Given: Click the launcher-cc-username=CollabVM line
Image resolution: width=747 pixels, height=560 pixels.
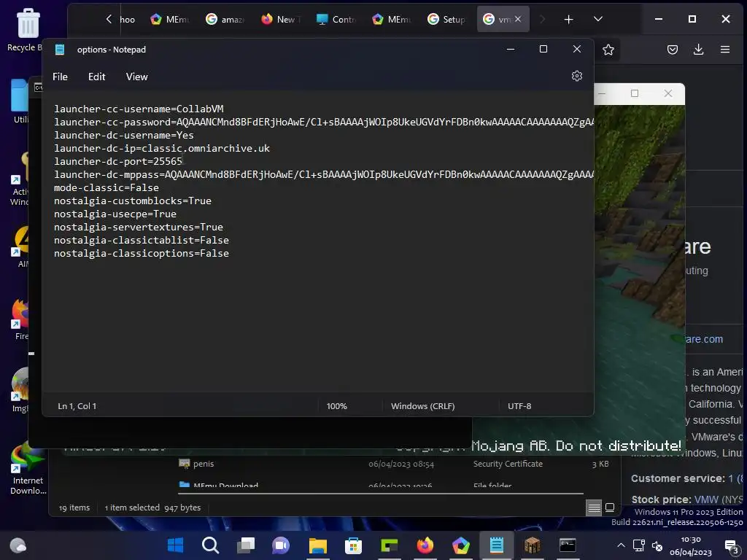Looking at the screenshot, I should (x=139, y=109).
